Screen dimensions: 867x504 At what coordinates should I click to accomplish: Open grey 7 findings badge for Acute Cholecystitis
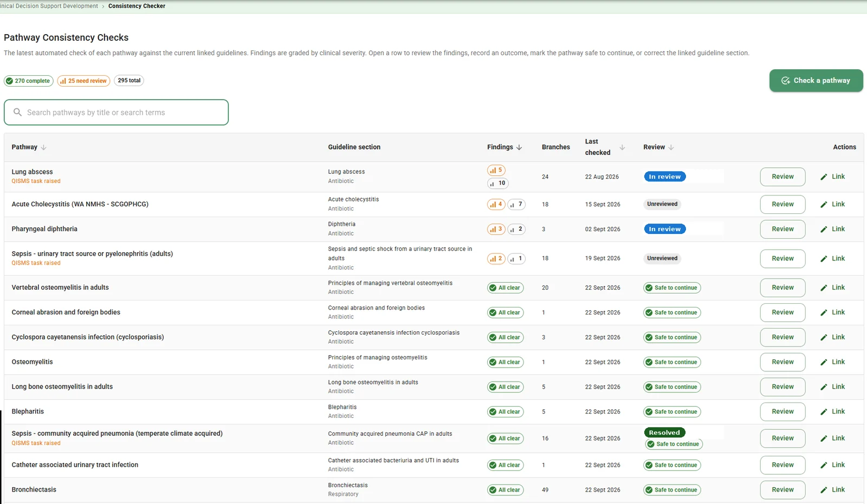[x=516, y=205]
